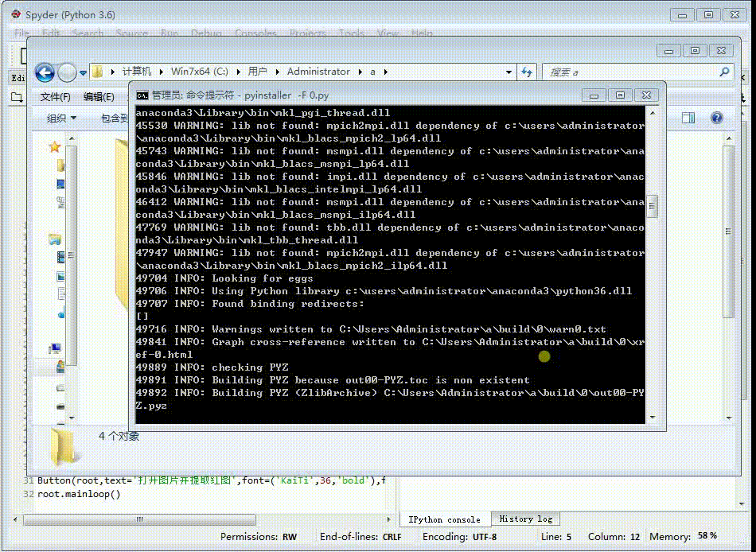Click navigation pane scrollbar down arrow
The width and height of the screenshot is (756, 552).
coord(72,418)
